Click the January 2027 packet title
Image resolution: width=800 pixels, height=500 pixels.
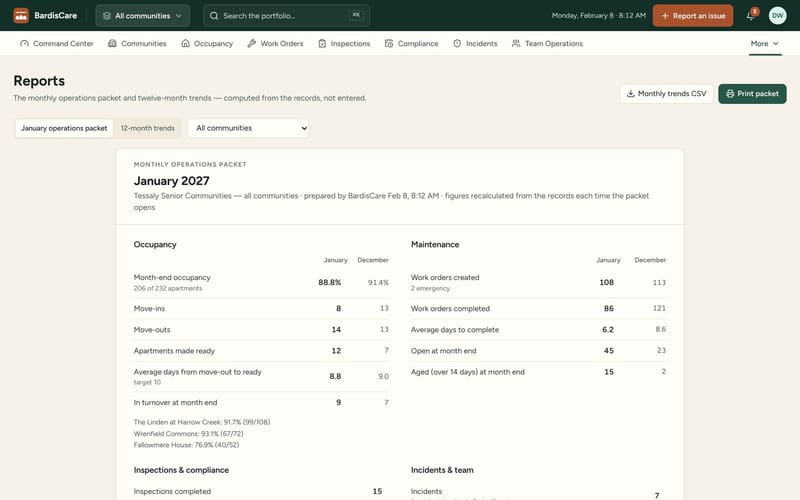click(171, 181)
